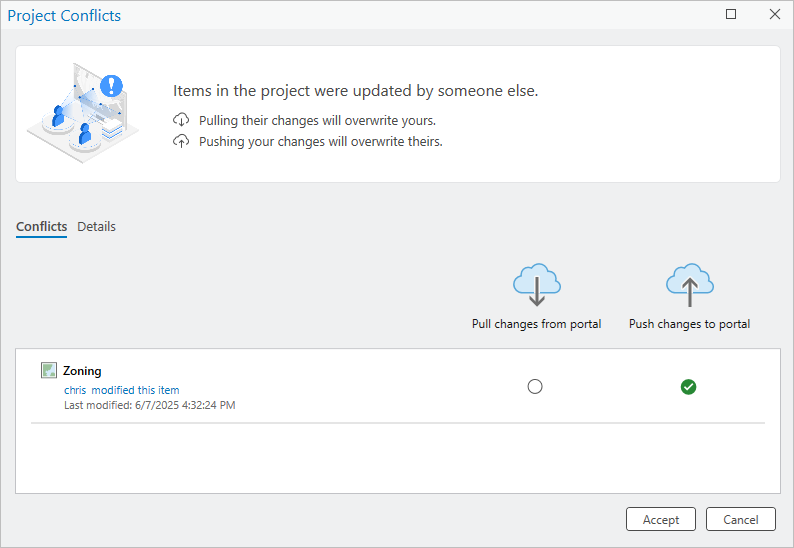Click the 'Project Conflicts' window title
The height and width of the screenshot is (548, 794).
64,16
